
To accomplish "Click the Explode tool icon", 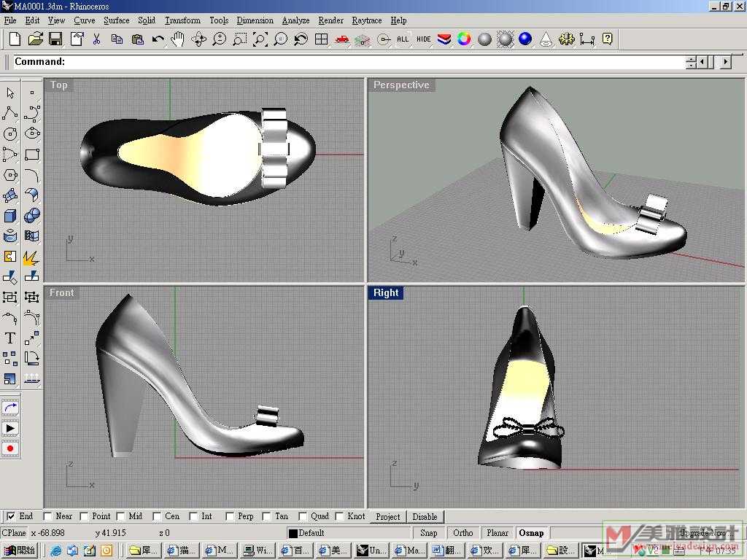I will tap(31, 257).
